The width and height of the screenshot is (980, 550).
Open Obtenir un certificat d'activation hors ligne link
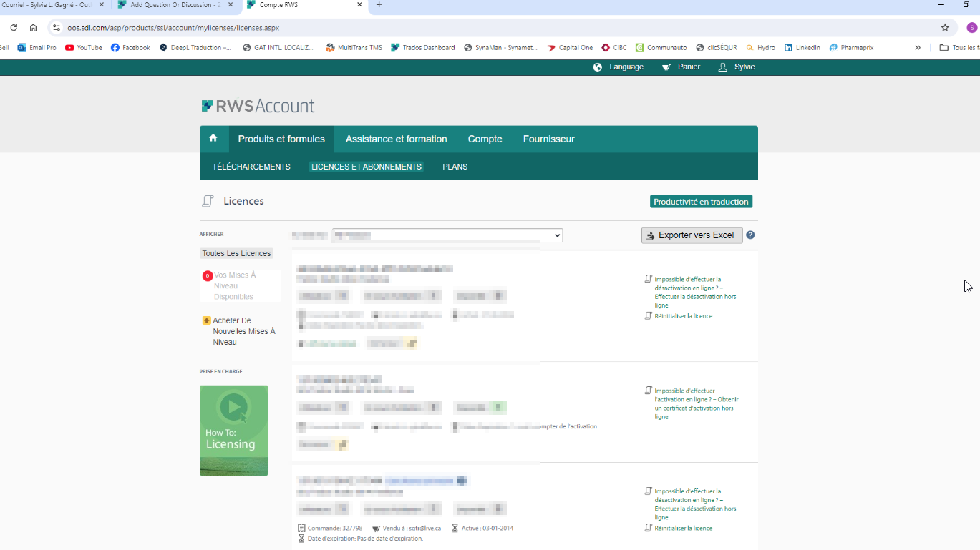696,404
